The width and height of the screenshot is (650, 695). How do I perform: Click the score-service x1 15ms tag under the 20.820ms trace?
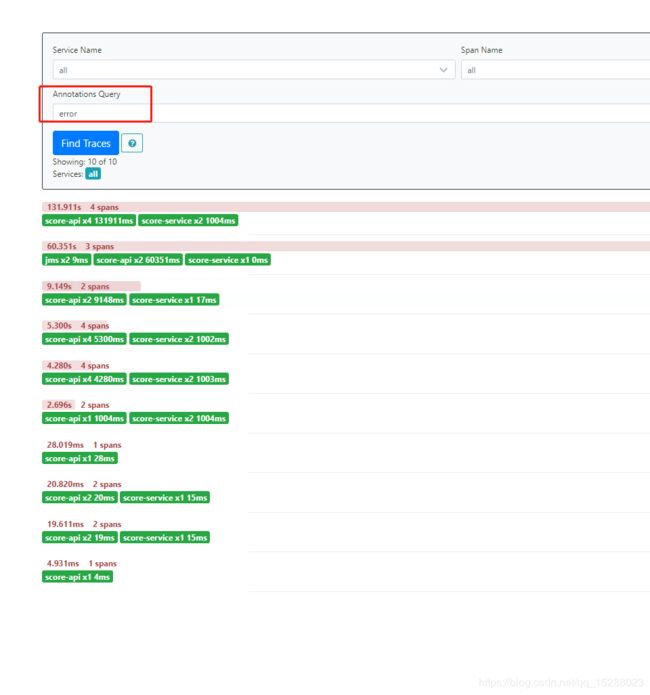165,498
